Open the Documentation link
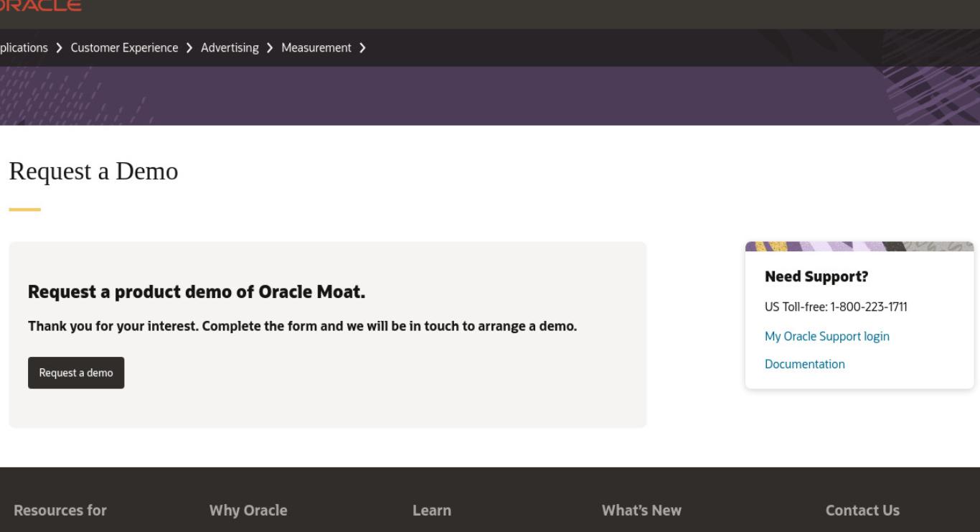 805,364
